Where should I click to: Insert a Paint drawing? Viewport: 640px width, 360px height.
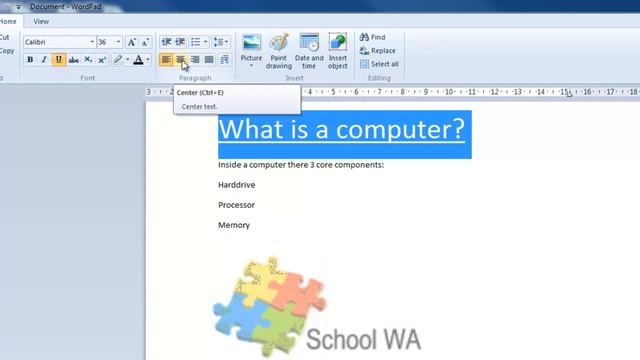pos(279,51)
